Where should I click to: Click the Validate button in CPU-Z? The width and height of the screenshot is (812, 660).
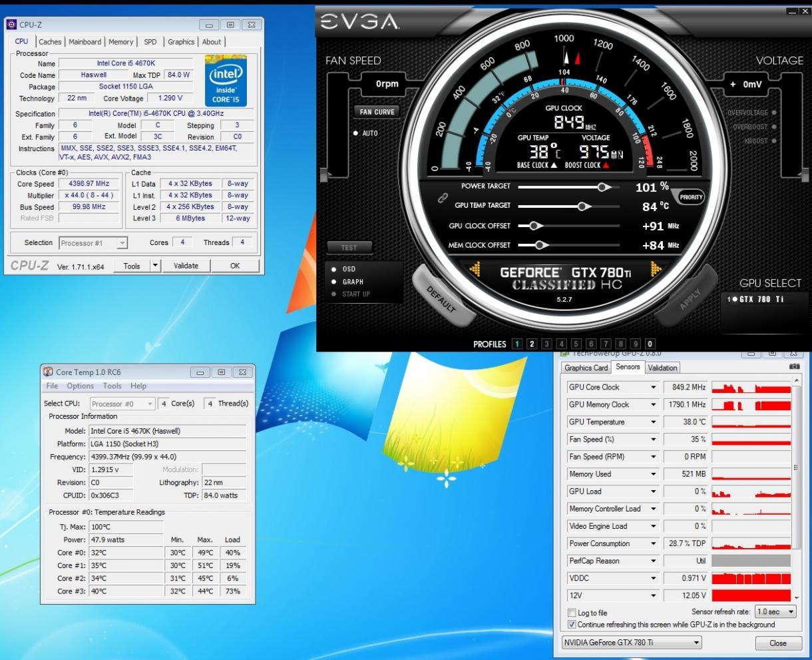186,266
